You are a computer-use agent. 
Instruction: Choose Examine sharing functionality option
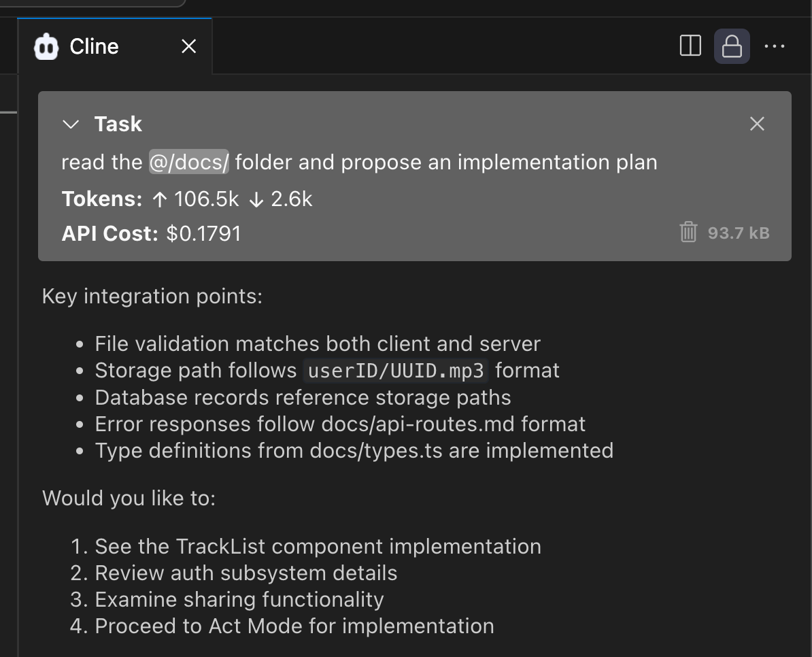pyautogui.click(x=239, y=600)
